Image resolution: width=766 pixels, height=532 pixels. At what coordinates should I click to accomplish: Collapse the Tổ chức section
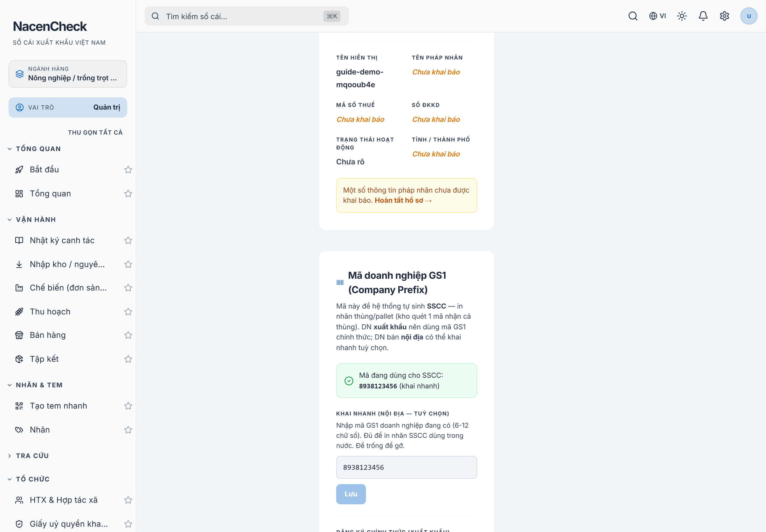tap(29, 479)
